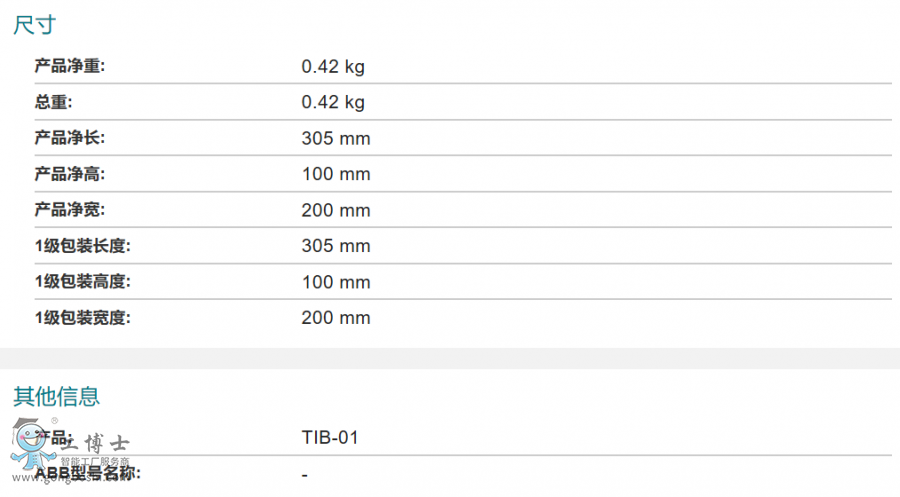Select the 200 mm value beside 产品净宽
The height and width of the screenshot is (497, 900).
pyautogui.click(x=336, y=210)
